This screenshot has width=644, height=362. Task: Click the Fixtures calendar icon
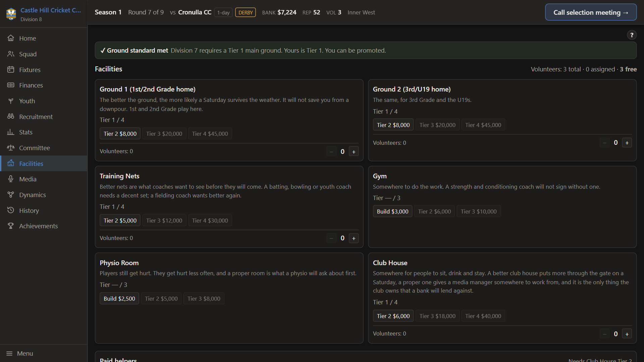tap(11, 70)
